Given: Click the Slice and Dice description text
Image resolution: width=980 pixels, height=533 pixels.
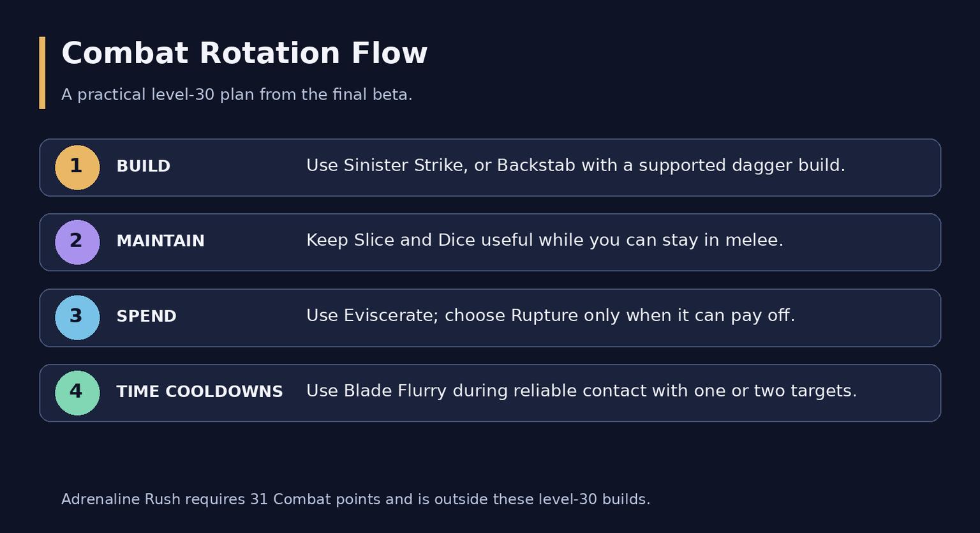Looking at the screenshot, I should pyautogui.click(x=545, y=241).
